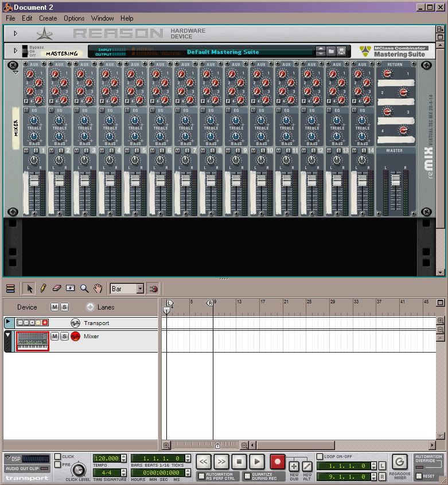Select the Pencil tool
The height and width of the screenshot is (485, 448).
43,288
